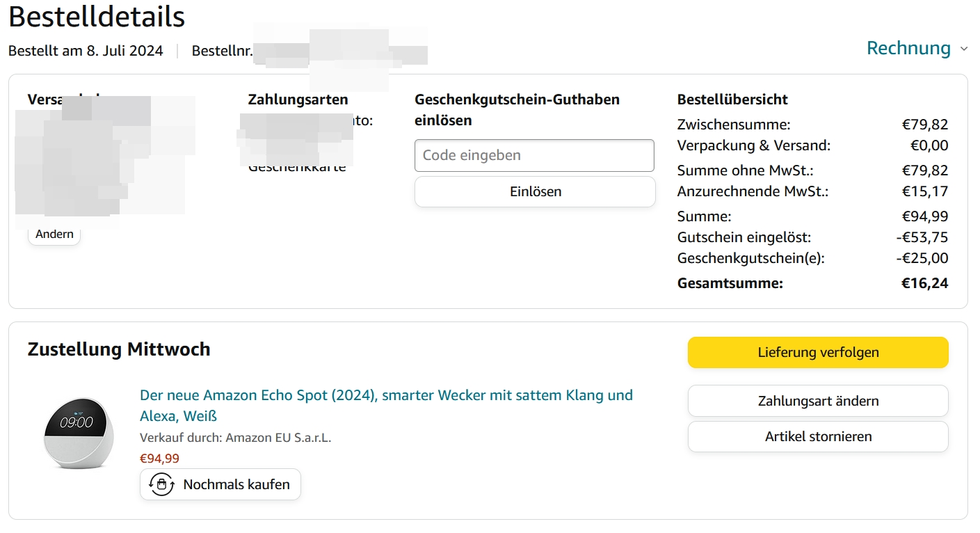Open the Rechnung invoice link text
Screen dimensions: 980x533
(908, 48)
